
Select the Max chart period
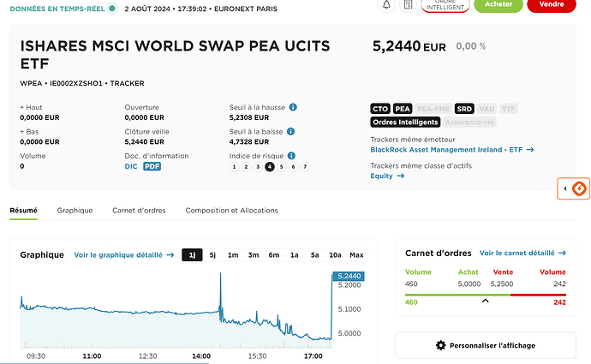click(x=356, y=255)
